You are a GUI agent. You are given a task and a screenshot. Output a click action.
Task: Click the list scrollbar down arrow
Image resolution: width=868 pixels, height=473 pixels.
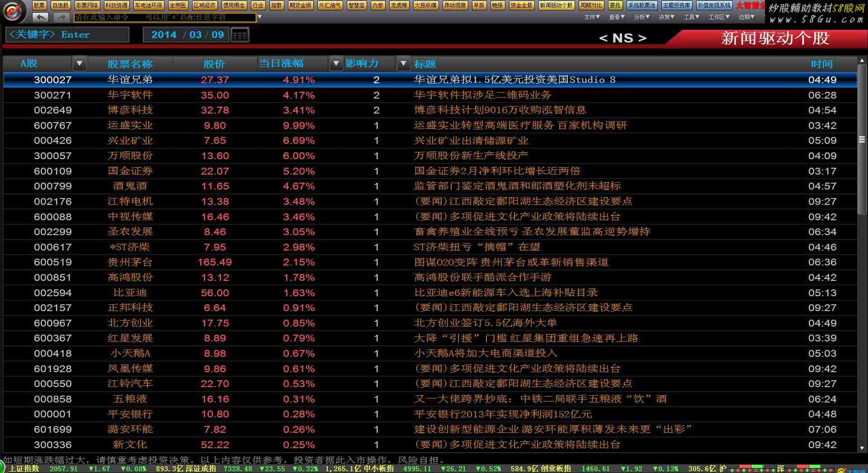point(862,448)
